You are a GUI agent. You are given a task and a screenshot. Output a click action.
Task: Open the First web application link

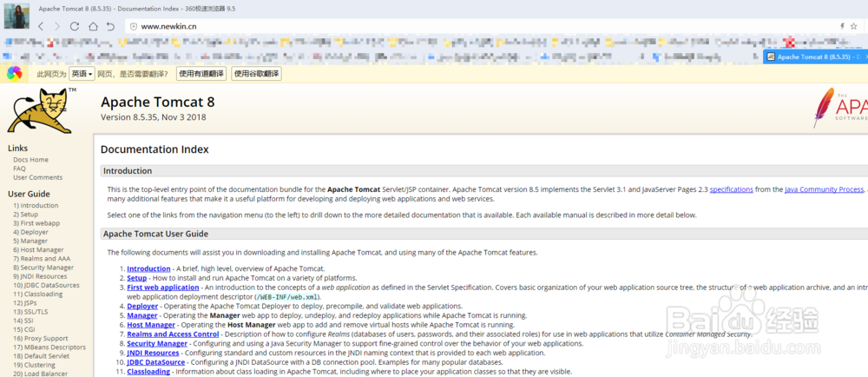tap(163, 288)
